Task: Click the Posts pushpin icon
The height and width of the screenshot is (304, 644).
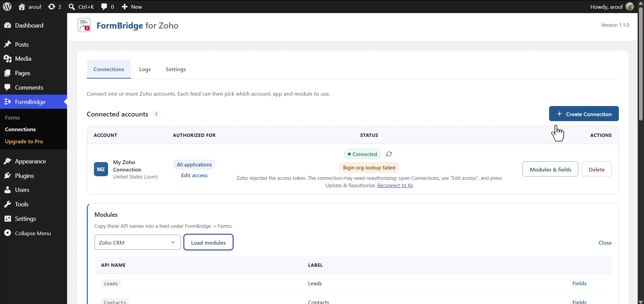Action: [x=7, y=45]
